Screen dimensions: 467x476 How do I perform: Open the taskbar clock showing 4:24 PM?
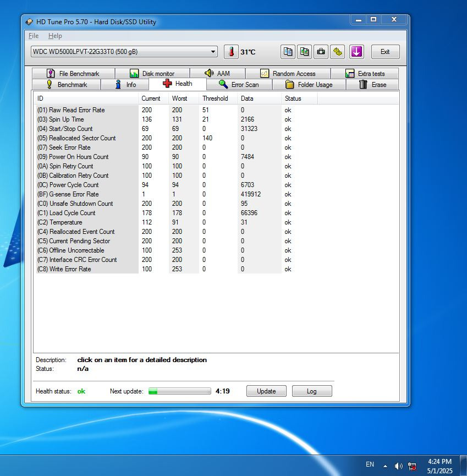click(x=440, y=466)
